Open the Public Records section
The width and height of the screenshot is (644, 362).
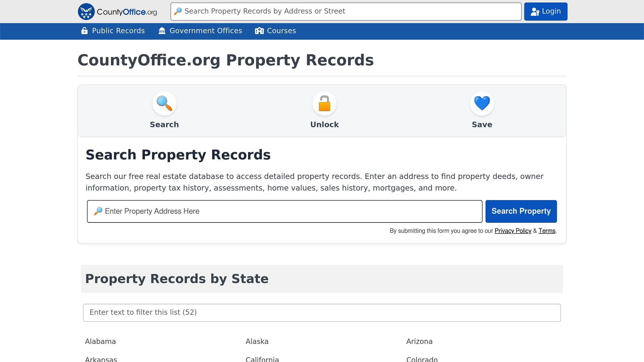coord(118,30)
